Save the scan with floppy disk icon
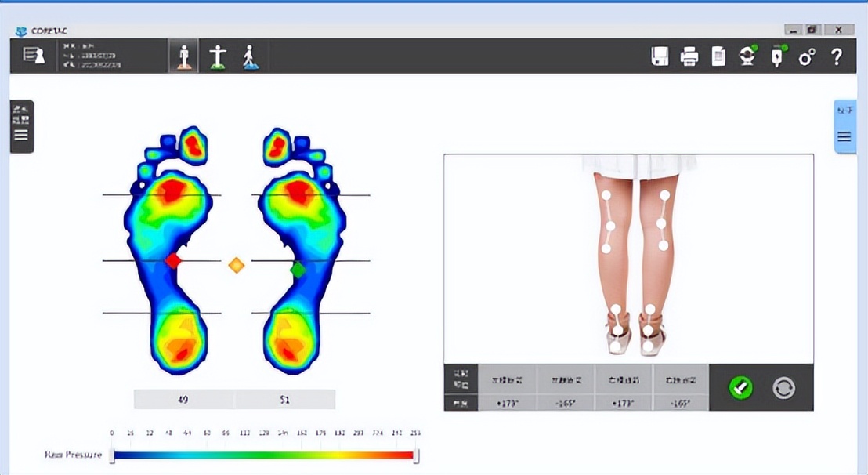This screenshot has width=868, height=475. 660,56
